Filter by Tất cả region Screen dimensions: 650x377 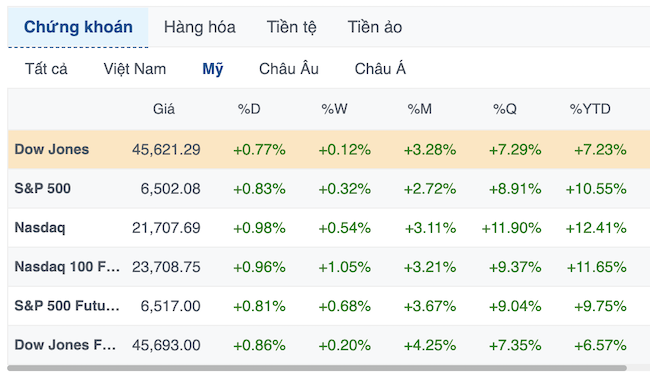point(46,69)
